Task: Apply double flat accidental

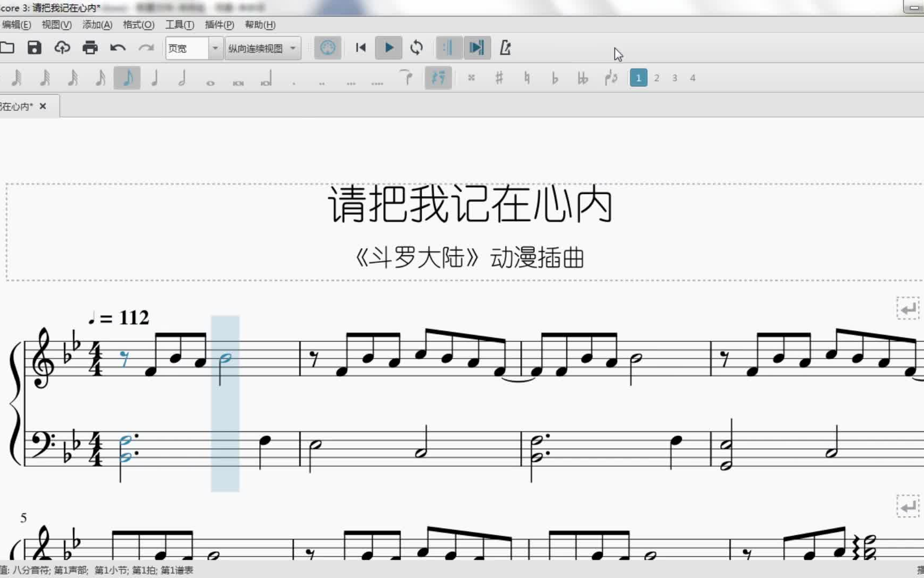Action: point(583,78)
